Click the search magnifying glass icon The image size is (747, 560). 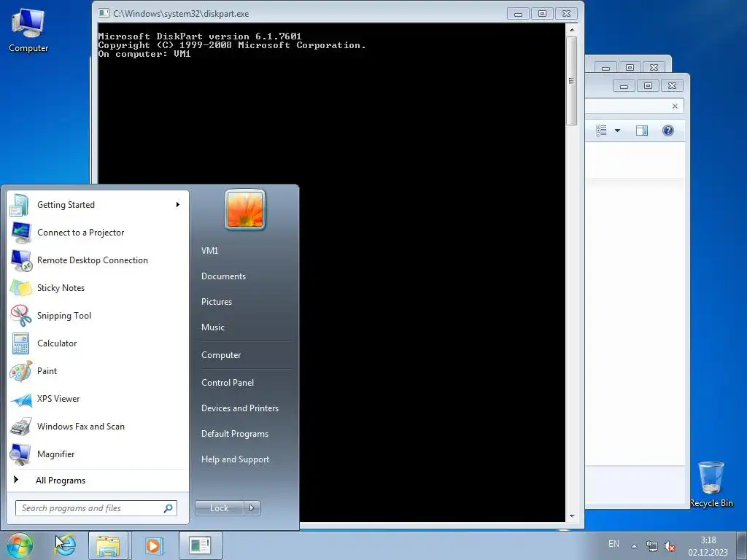click(x=169, y=508)
